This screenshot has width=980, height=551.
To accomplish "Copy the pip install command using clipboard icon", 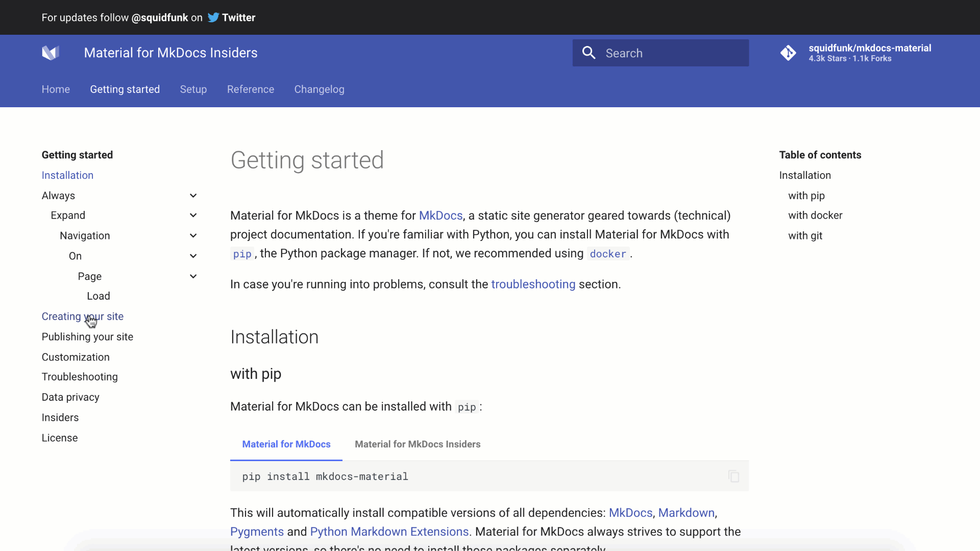I will [733, 476].
